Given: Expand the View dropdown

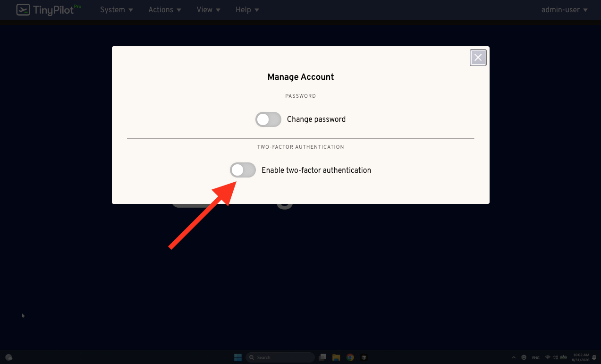Looking at the screenshot, I should click(x=208, y=9).
